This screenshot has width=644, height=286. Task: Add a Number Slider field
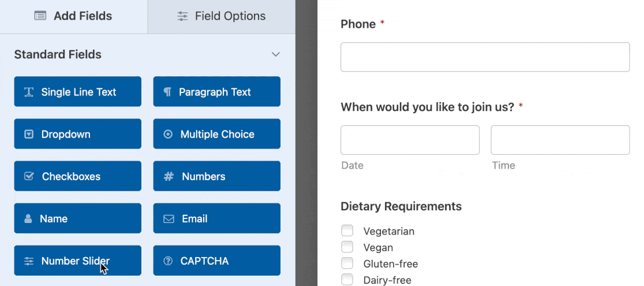(77, 261)
